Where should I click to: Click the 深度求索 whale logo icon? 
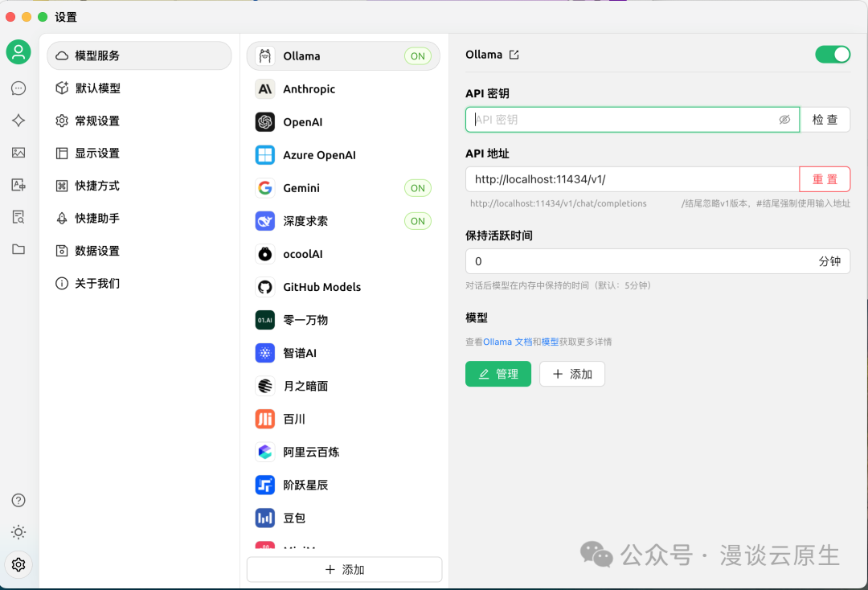click(265, 221)
